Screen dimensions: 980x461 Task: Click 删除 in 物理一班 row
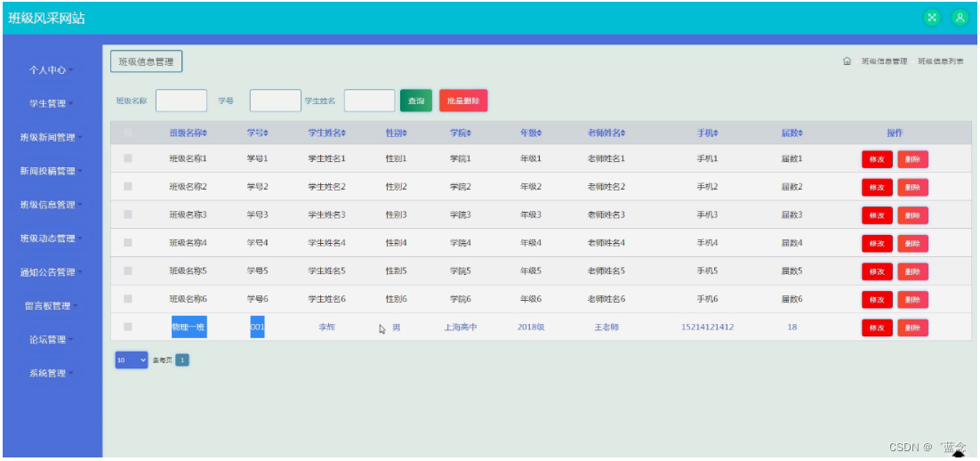tap(912, 328)
